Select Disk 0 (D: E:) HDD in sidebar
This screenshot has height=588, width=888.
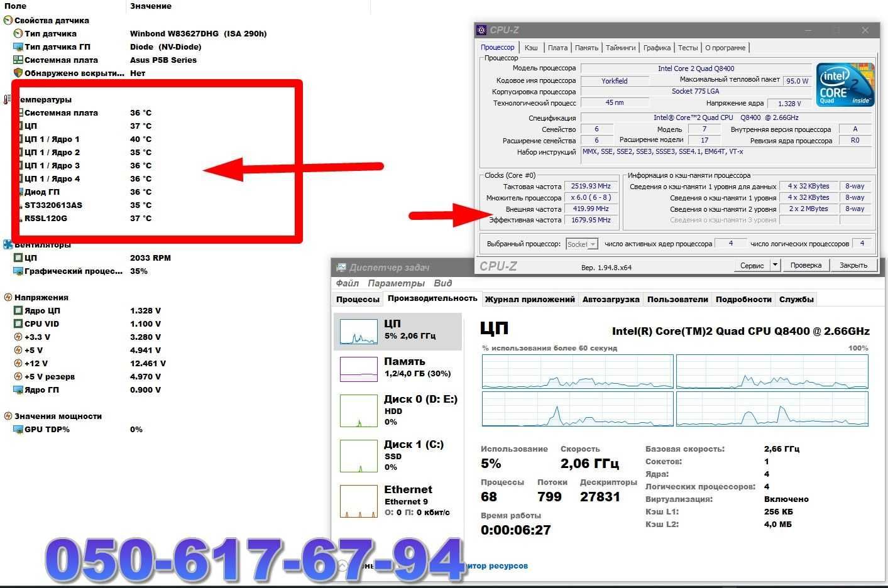pyautogui.click(x=398, y=410)
